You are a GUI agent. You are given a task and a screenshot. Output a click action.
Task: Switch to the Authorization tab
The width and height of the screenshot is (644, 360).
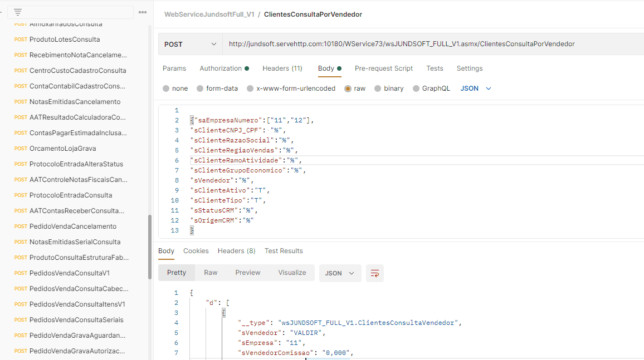pyautogui.click(x=221, y=68)
